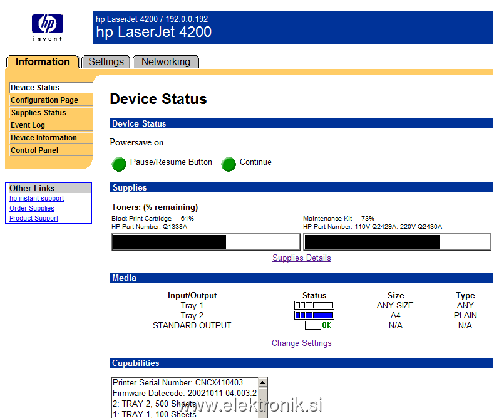Click the capabilities list scroll up arrow
499x418 pixels.
263,382
